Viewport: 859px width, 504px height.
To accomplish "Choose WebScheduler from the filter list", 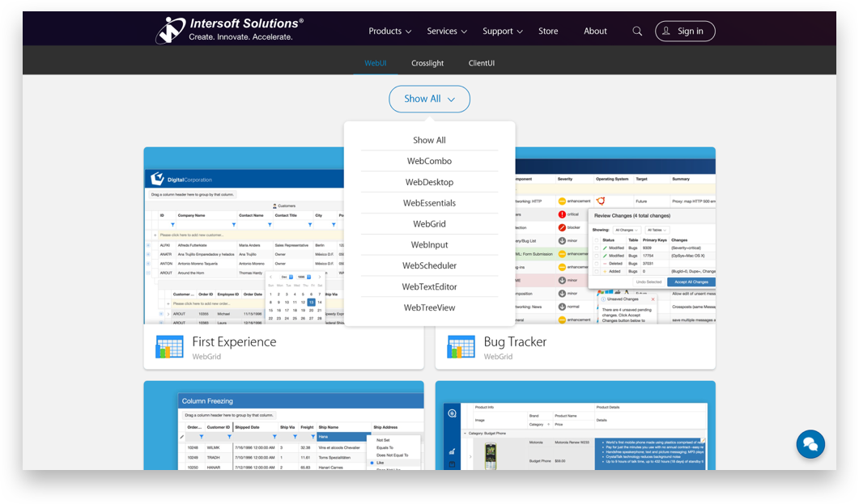I will [x=429, y=265].
